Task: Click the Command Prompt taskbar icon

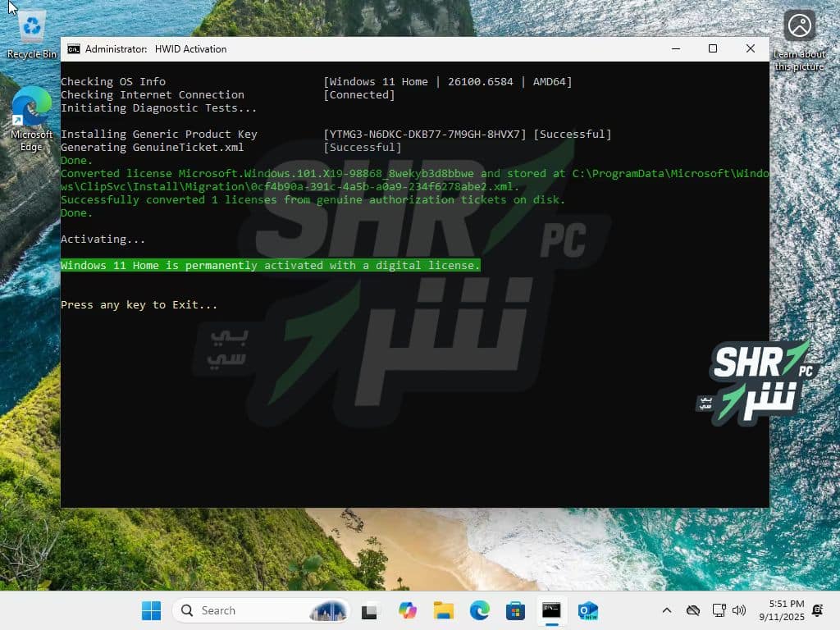Action: tap(551, 610)
